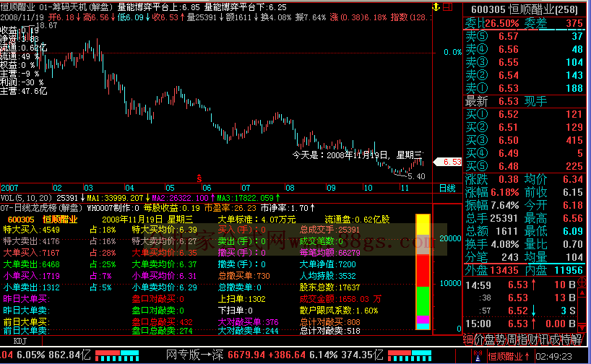Click the 买① 6.52 order row

(x=525, y=114)
